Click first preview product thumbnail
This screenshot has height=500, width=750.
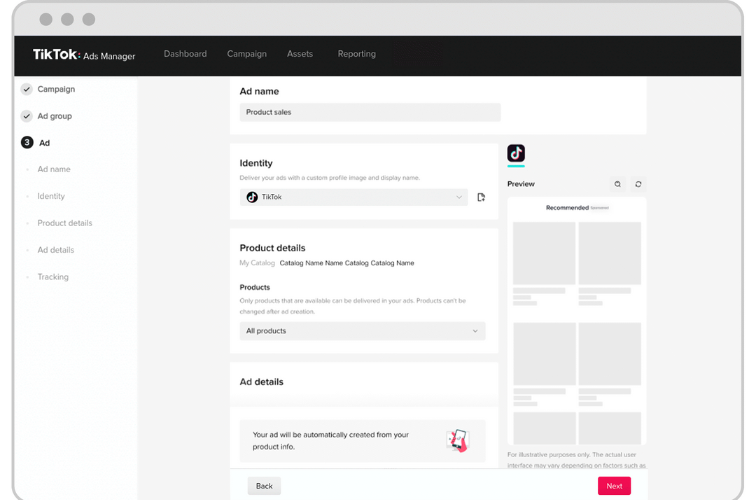544,254
